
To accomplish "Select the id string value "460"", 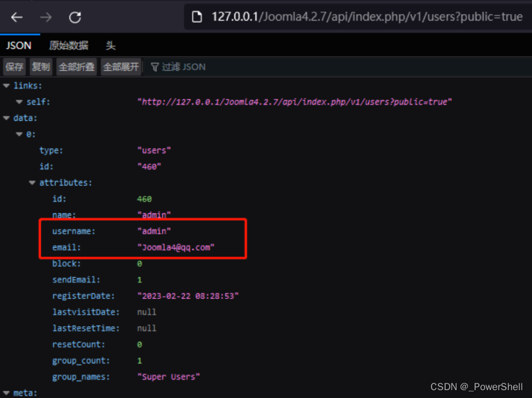I will (x=149, y=167).
